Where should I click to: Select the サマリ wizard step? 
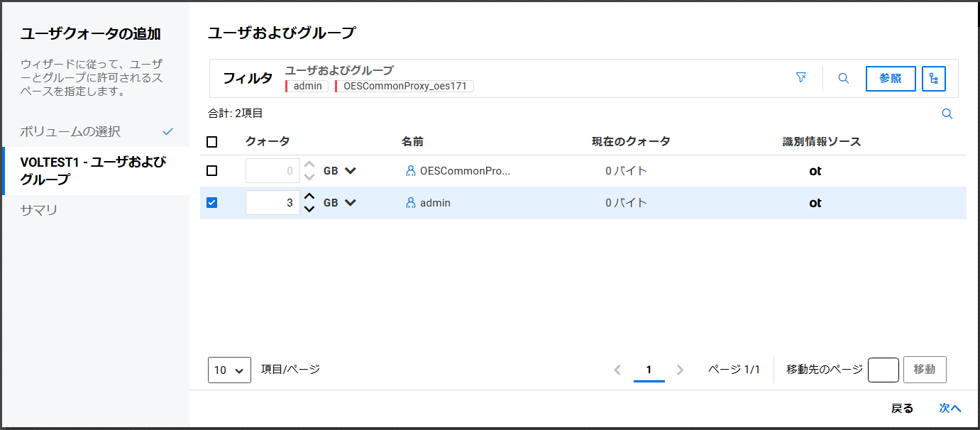[x=39, y=210]
